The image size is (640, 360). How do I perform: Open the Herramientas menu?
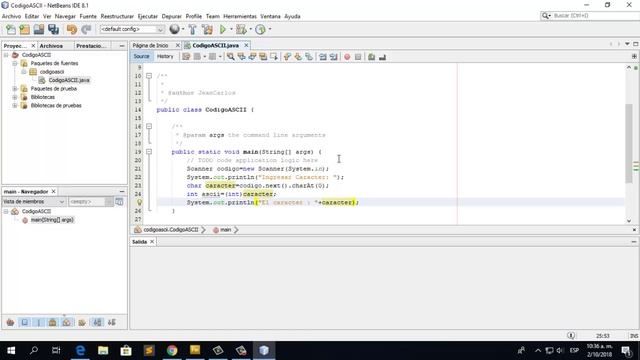[240, 16]
